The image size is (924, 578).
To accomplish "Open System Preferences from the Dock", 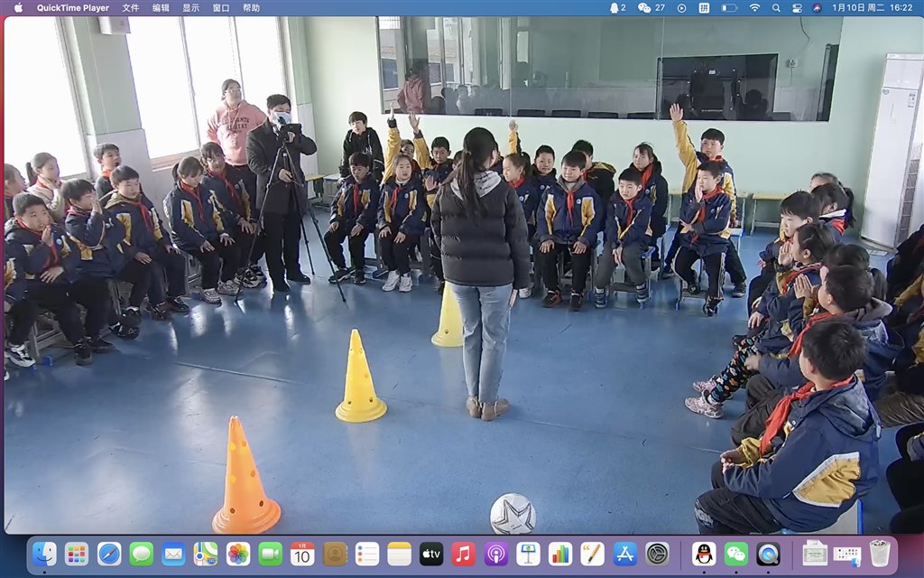I will (657, 555).
